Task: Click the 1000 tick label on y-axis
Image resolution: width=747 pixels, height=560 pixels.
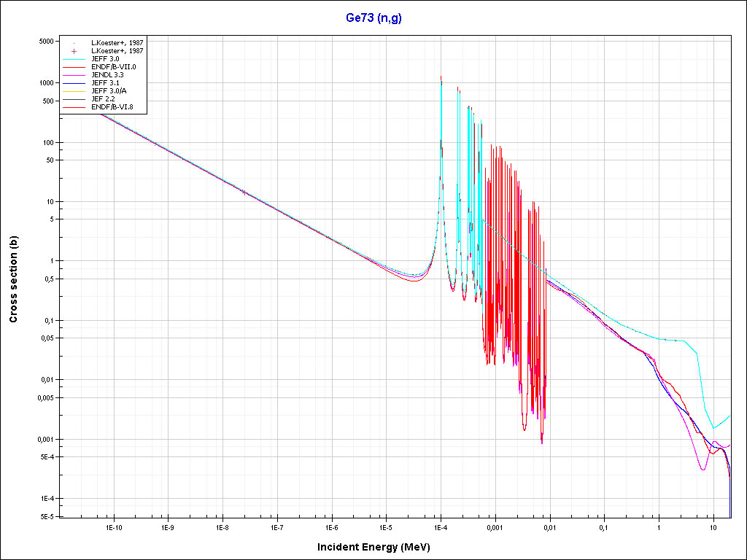Action: pos(45,83)
